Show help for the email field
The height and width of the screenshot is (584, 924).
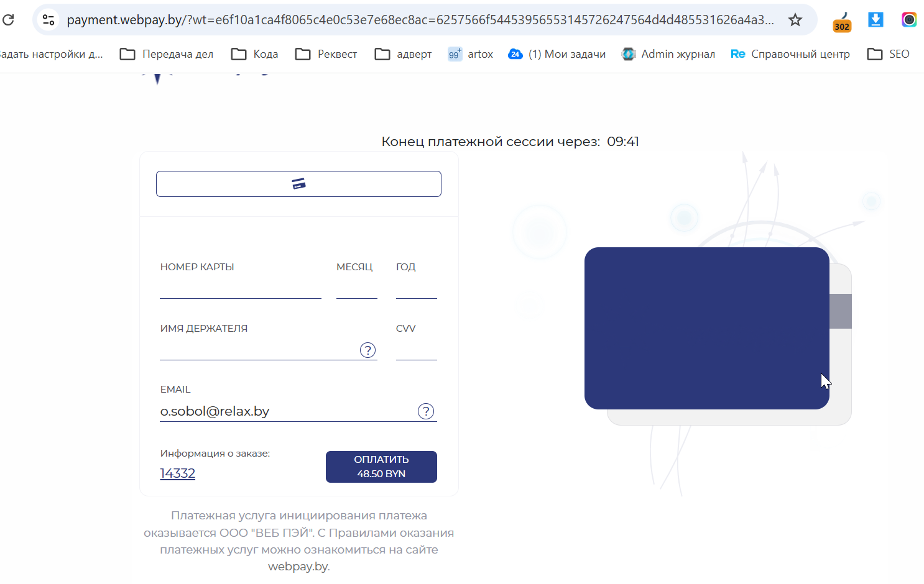(426, 411)
